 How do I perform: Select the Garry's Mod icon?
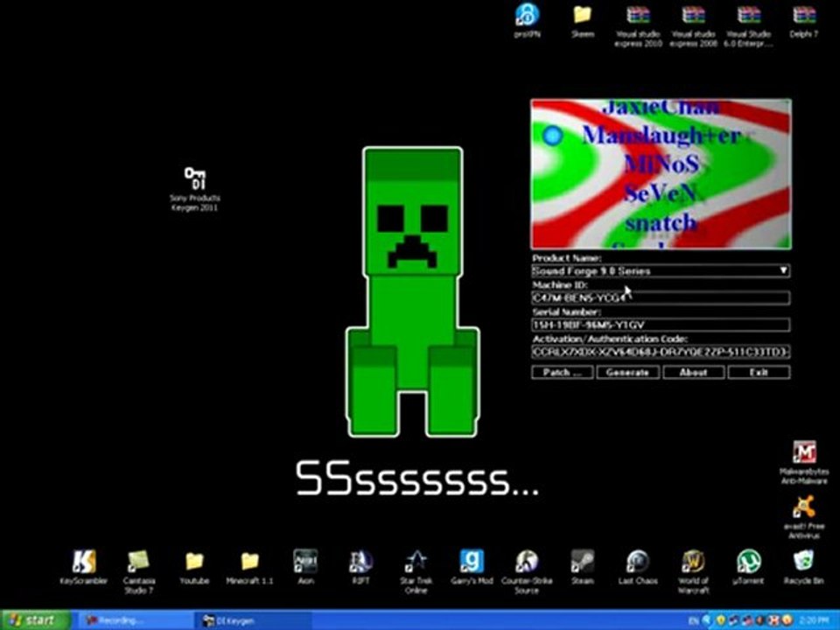point(472,567)
